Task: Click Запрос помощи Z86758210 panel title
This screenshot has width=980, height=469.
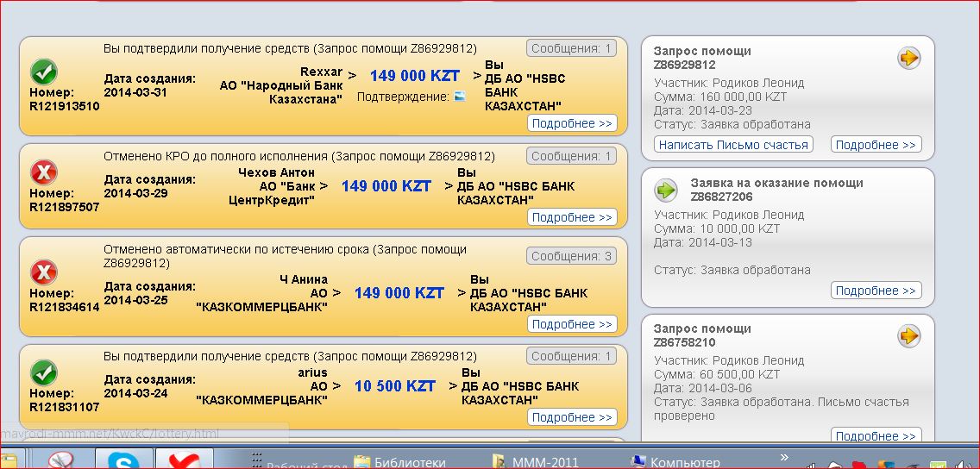Action: [702, 335]
